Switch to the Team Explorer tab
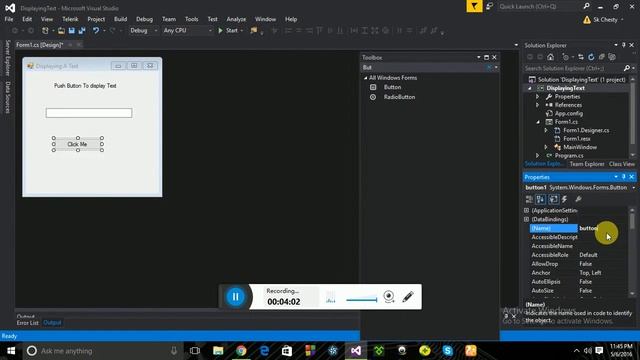 (587, 164)
